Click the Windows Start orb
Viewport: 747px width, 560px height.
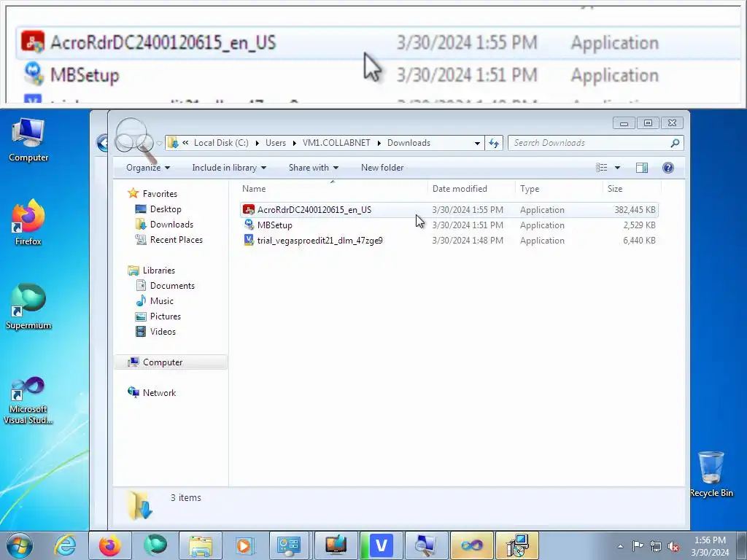pos(20,545)
